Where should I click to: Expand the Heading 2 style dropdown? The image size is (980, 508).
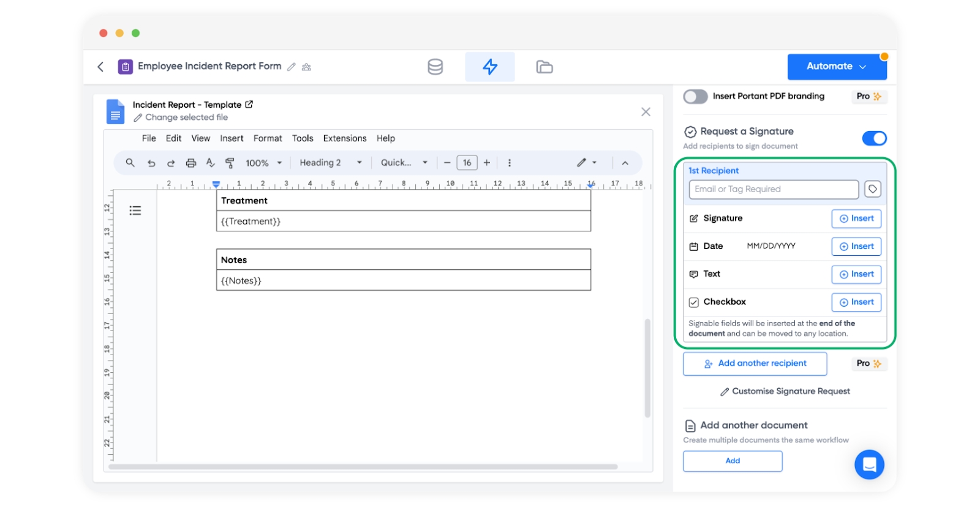click(331, 163)
